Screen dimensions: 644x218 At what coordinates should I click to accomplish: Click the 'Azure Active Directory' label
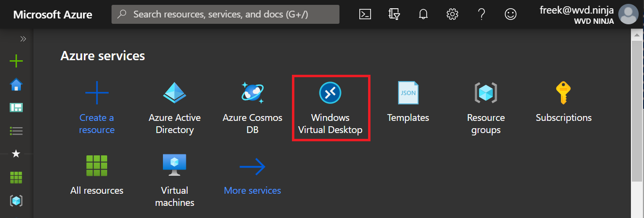click(175, 124)
